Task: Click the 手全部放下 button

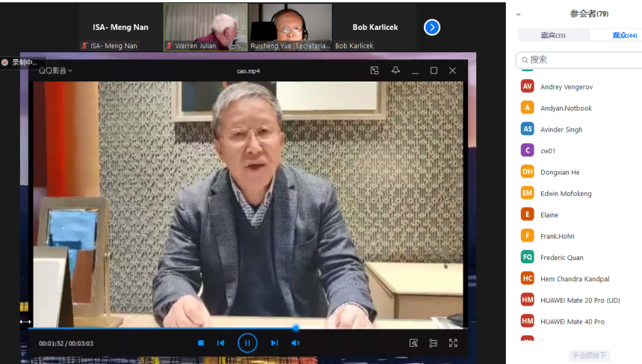Action: point(589,356)
